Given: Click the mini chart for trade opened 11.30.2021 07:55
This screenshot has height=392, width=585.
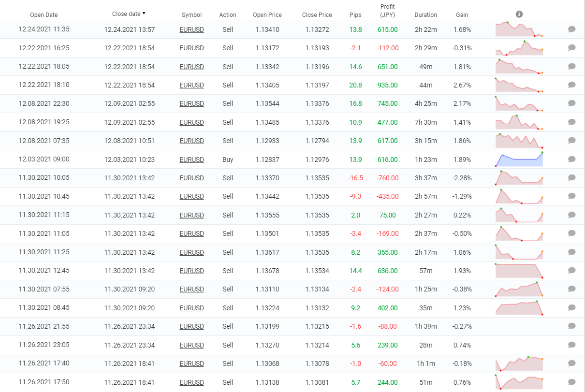Looking at the screenshot, I should point(519,289).
